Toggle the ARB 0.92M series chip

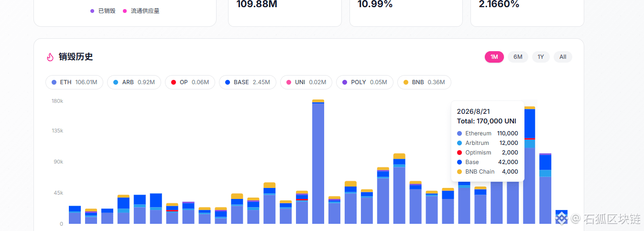[x=134, y=82]
